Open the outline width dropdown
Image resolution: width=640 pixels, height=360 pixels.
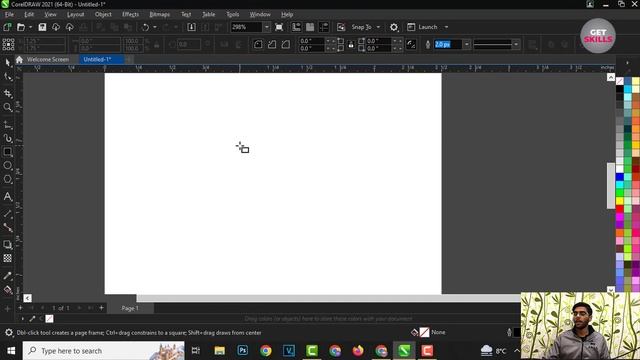(467, 44)
